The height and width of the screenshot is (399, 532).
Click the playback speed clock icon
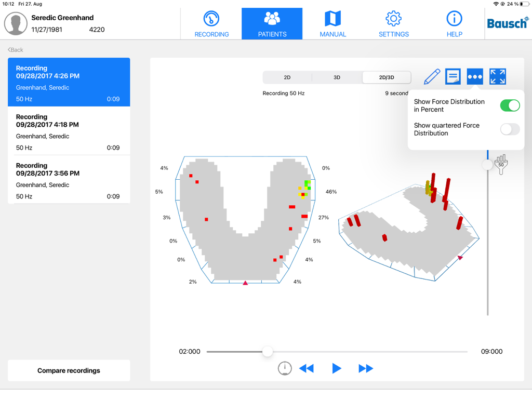285,368
